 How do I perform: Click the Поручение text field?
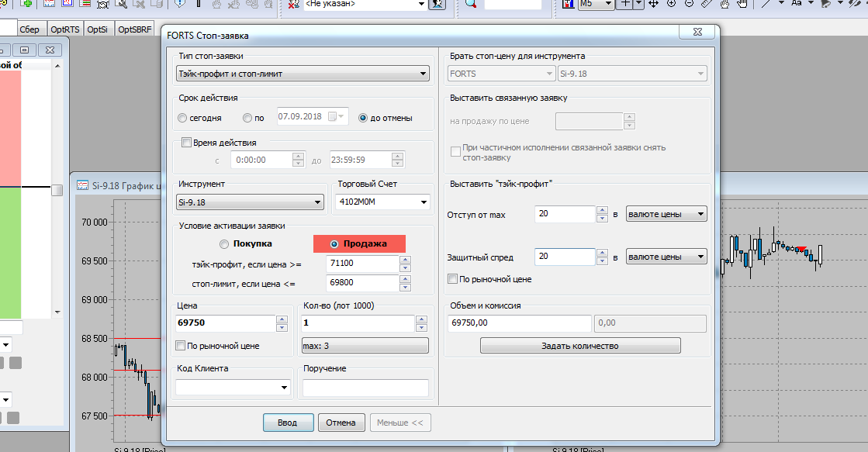coord(365,388)
